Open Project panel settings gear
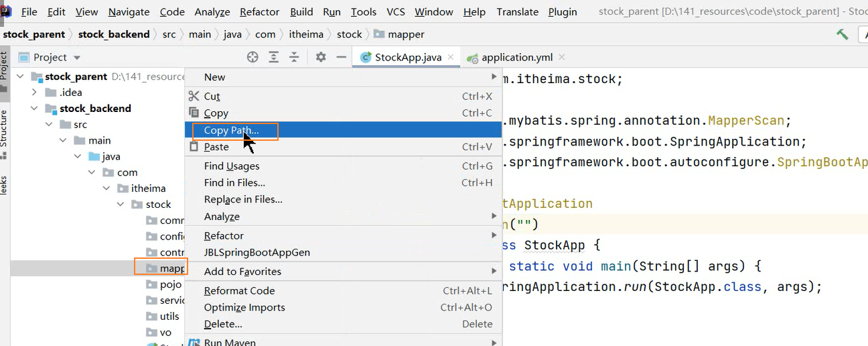868x346 pixels. tap(321, 57)
